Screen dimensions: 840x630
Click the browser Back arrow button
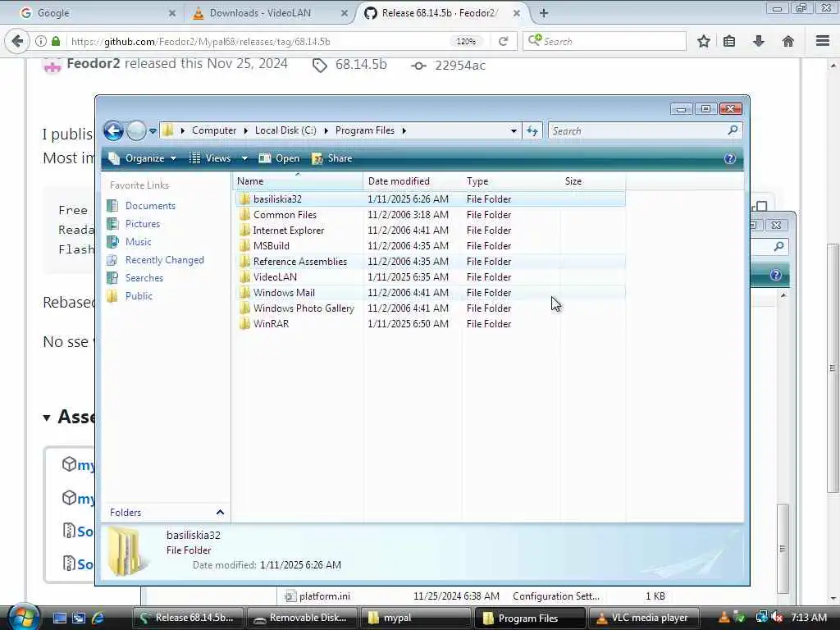coord(17,41)
